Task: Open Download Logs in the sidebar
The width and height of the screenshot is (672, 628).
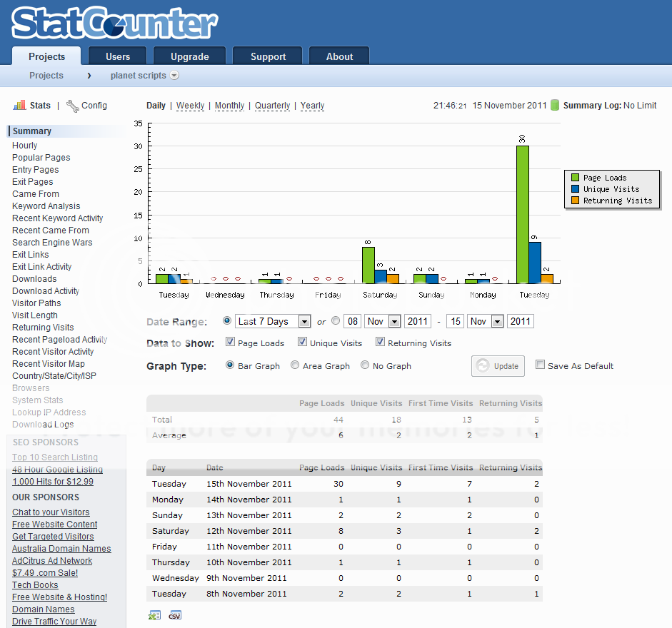Action: tap(43, 425)
